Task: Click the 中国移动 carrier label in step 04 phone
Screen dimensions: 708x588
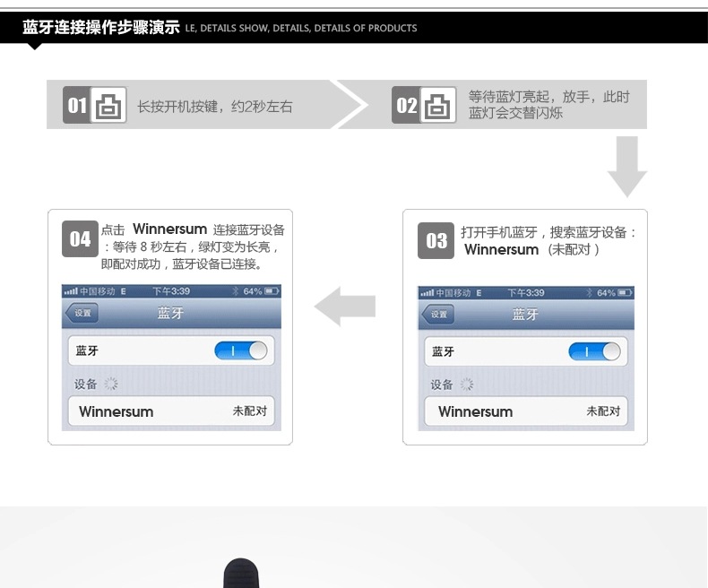Action: click(98, 291)
